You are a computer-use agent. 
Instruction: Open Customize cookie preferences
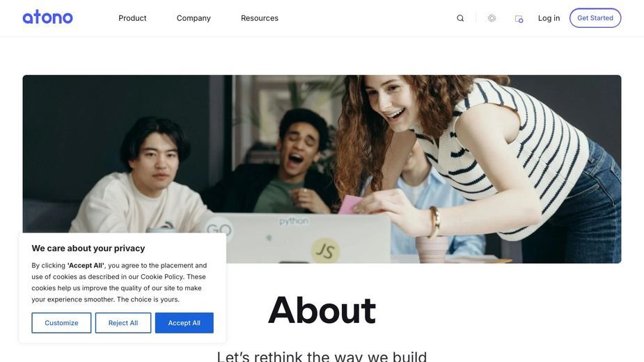click(61, 323)
